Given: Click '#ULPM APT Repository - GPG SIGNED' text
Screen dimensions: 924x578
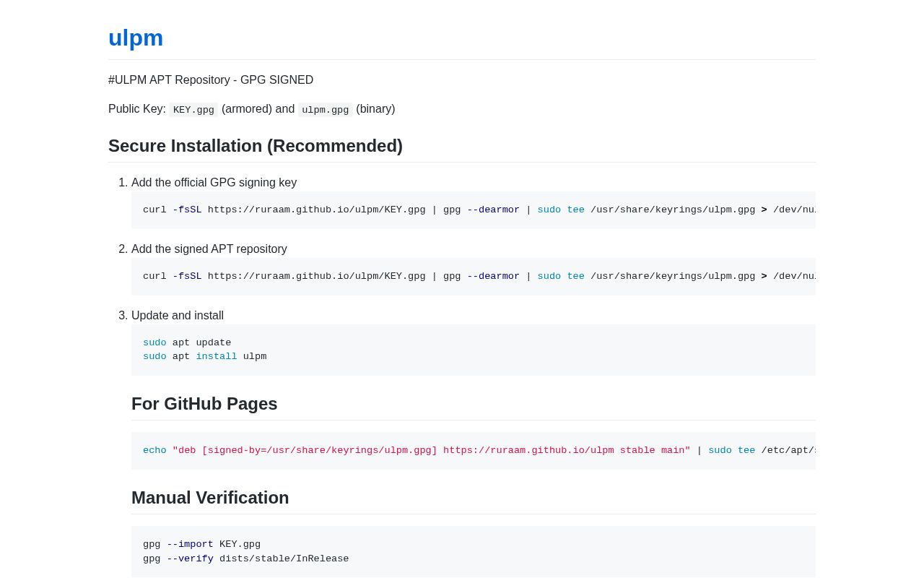Looking at the screenshot, I should click(211, 80).
